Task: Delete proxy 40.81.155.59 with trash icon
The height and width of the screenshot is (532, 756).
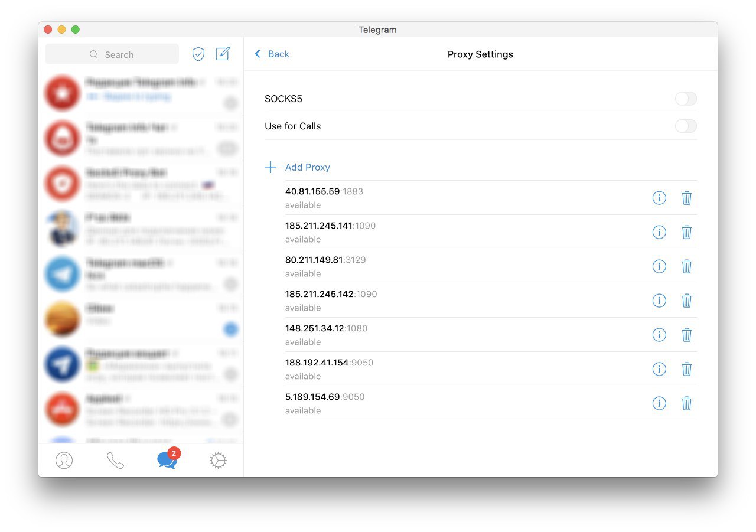Action: (686, 198)
